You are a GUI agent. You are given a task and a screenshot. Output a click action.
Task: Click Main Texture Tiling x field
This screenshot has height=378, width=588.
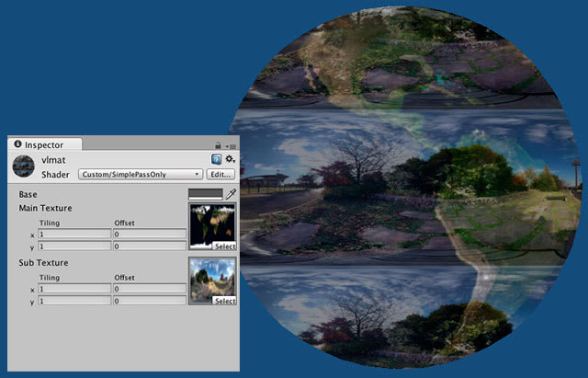[74, 235]
